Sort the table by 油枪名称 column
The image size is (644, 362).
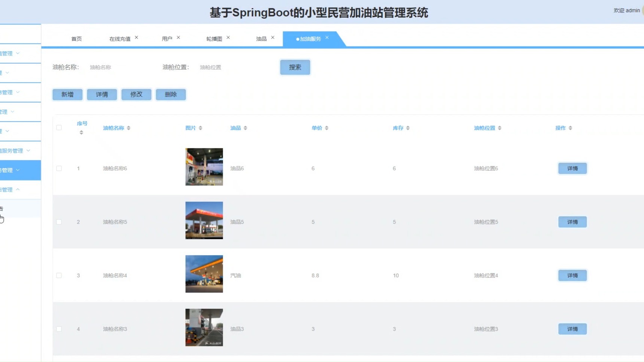click(x=129, y=128)
